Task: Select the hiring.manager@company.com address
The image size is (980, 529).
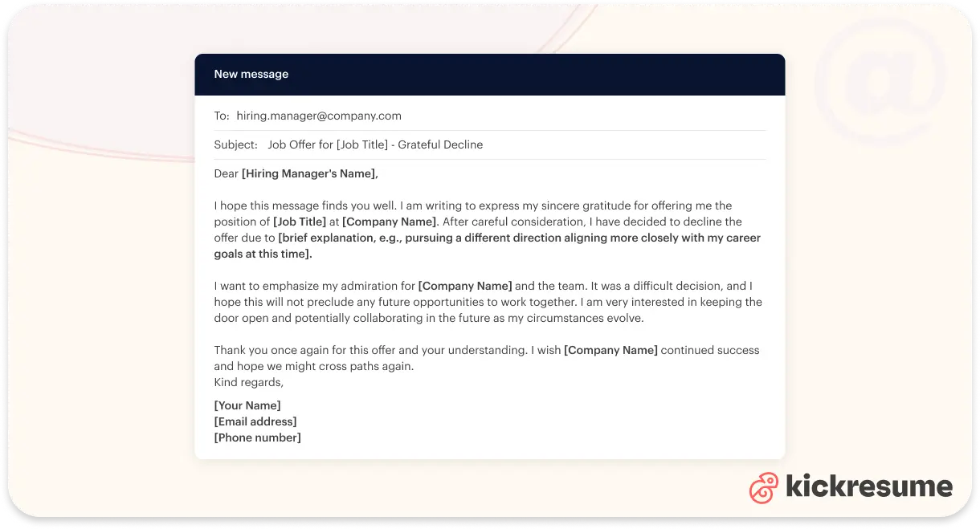Action: click(318, 116)
